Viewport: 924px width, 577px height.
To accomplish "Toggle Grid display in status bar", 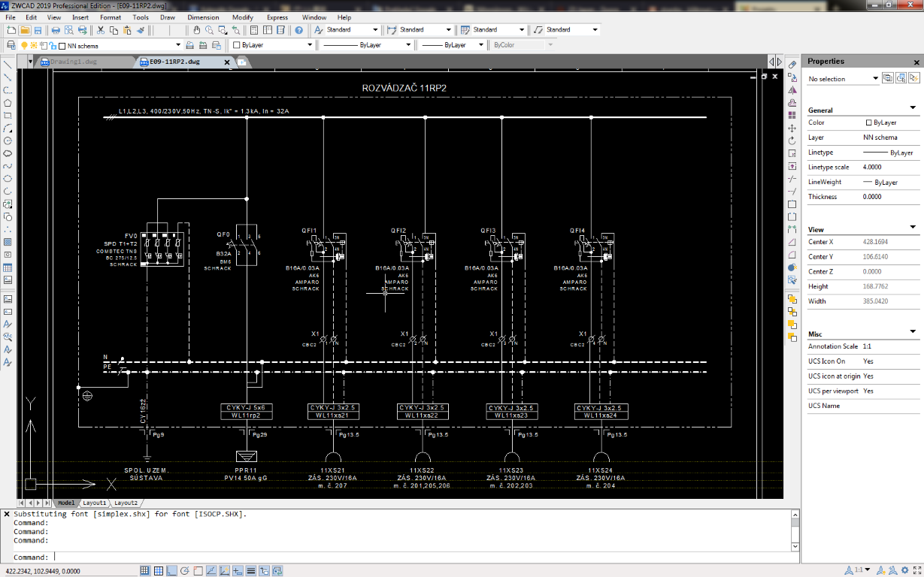I will tap(159, 571).
